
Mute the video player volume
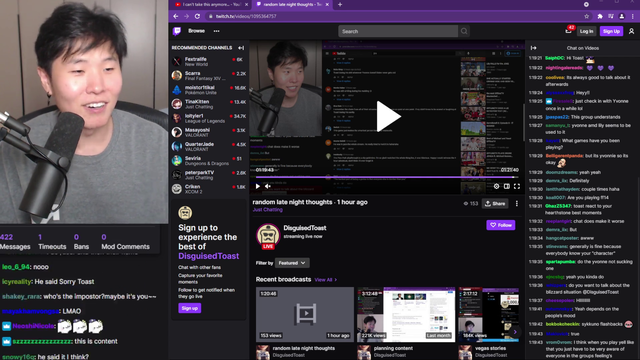tap(268, 186)
